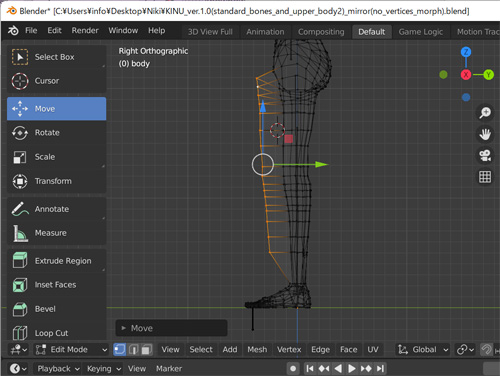
Task: Toggle the snapping magnet icon
Action: 486,349
